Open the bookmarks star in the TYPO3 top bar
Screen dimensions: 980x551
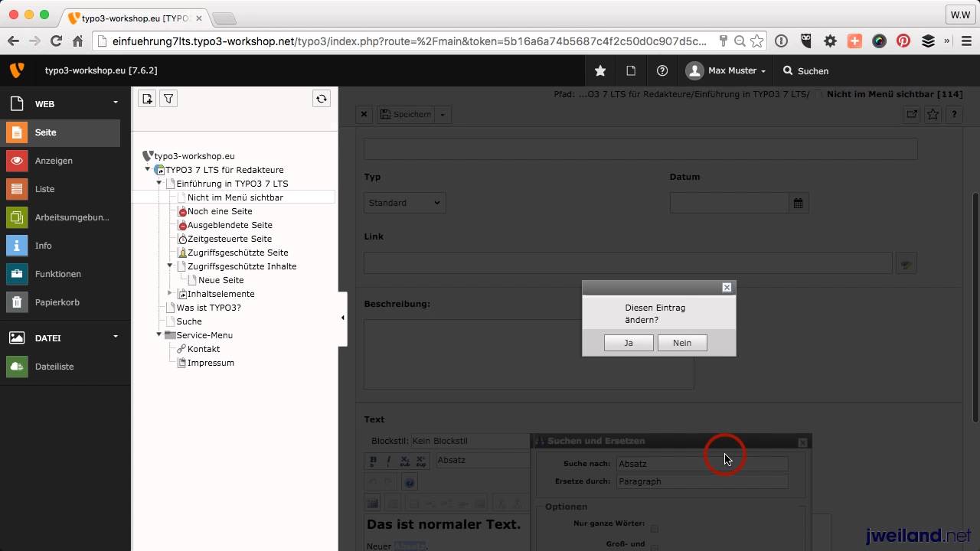[600, 70]
